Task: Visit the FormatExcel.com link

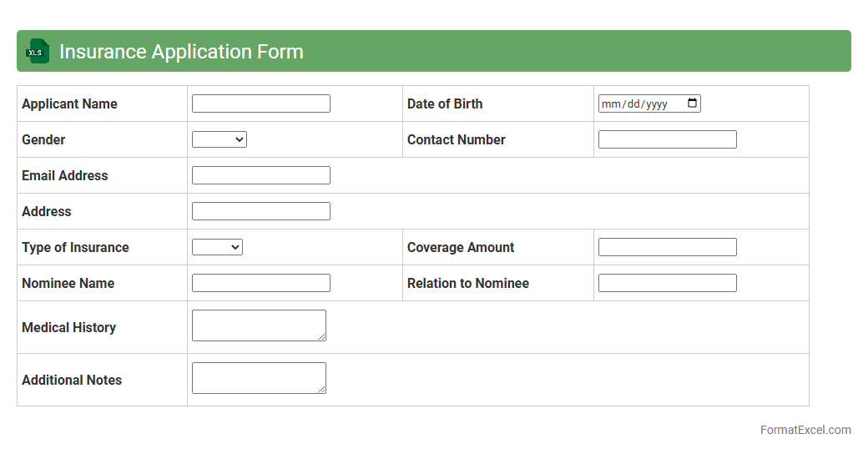Action: click(x=805, y=430)
